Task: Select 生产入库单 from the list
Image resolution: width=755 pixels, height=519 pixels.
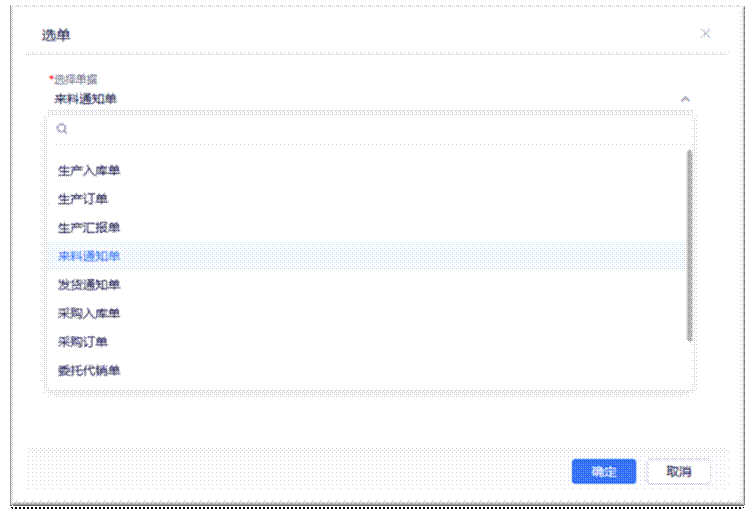Action: (x=89, y=170)
